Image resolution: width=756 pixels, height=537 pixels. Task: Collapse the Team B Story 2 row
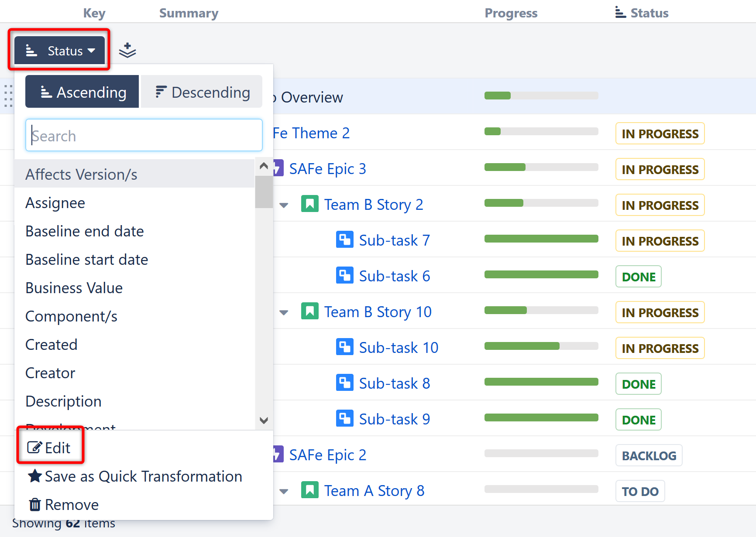pyautogui.click(x=284, y=205)
